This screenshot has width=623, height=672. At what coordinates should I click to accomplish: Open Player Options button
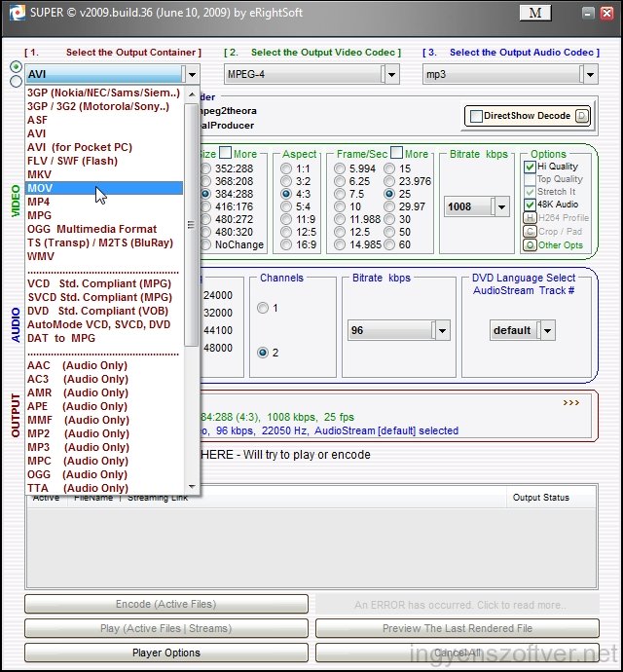click(166, 653)
